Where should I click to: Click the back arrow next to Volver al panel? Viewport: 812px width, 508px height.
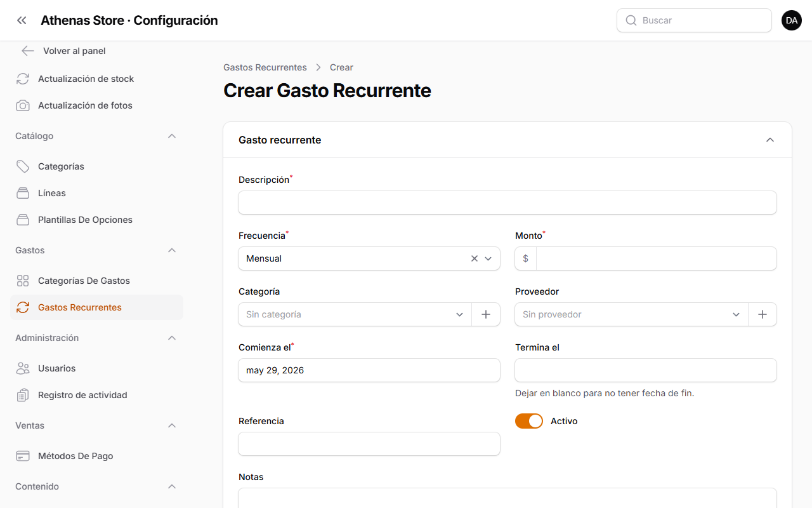(x=27, y=51)
